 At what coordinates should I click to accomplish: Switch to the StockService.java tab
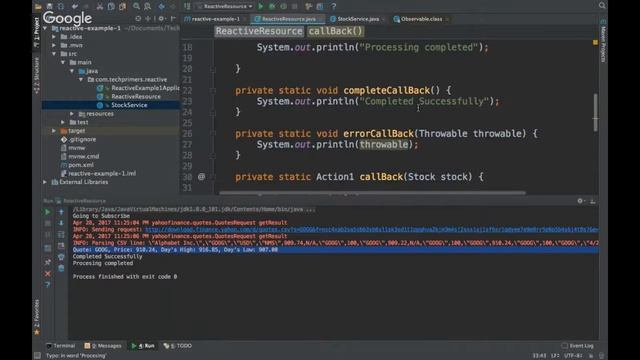click(x=358, y=19)
